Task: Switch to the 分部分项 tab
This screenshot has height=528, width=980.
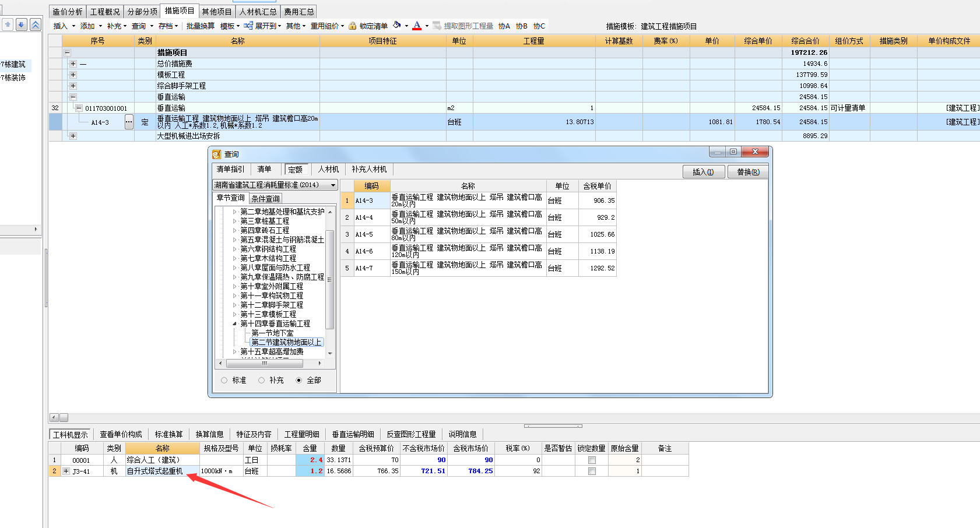Action: [142, 12]
